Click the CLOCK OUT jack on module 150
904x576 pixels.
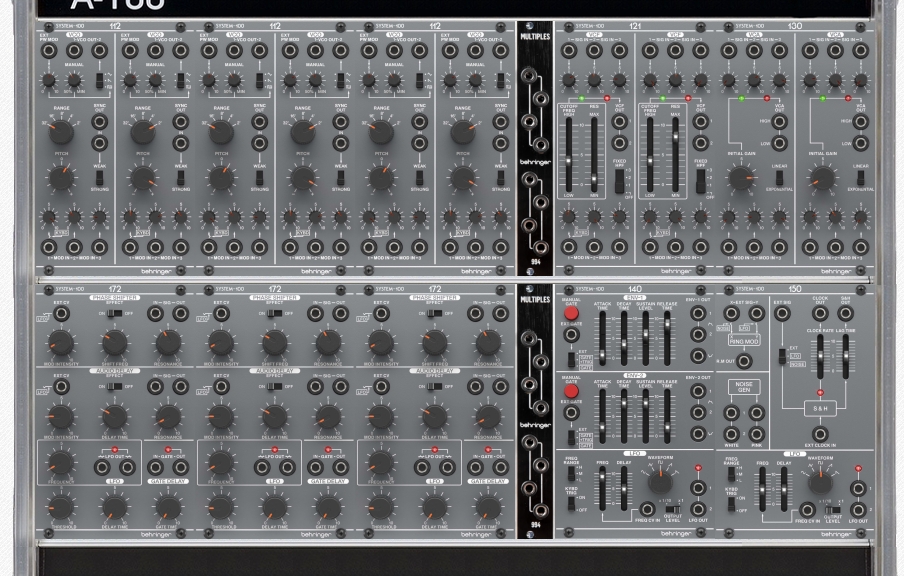(x=820, y=312)
